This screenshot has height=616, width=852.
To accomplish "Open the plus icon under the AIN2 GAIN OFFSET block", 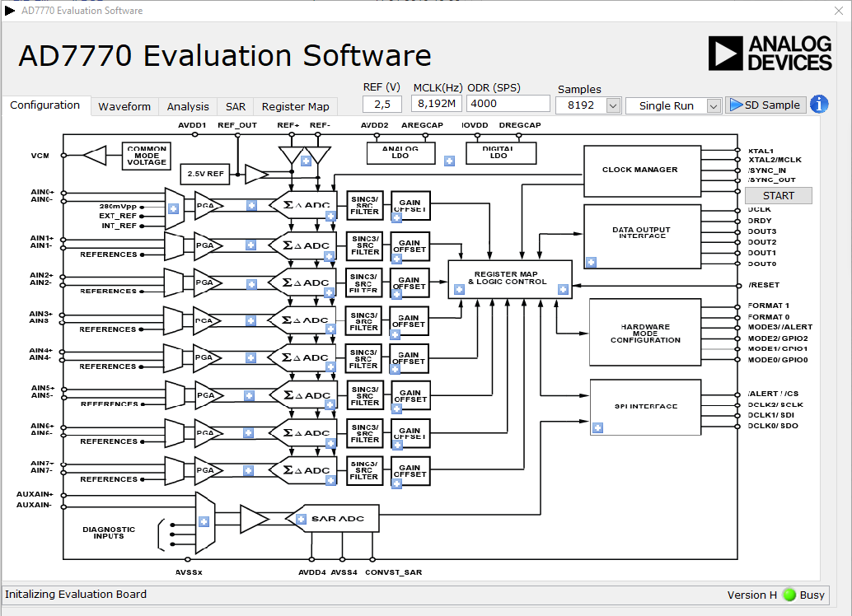I will [396, 295].
